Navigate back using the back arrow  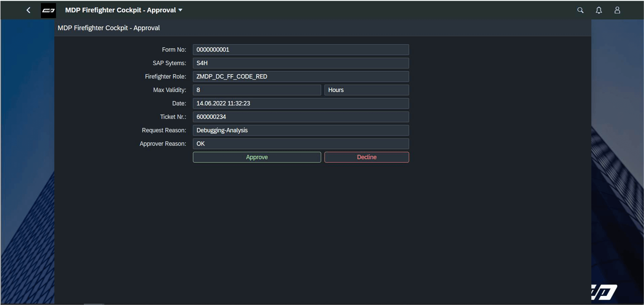28,10
